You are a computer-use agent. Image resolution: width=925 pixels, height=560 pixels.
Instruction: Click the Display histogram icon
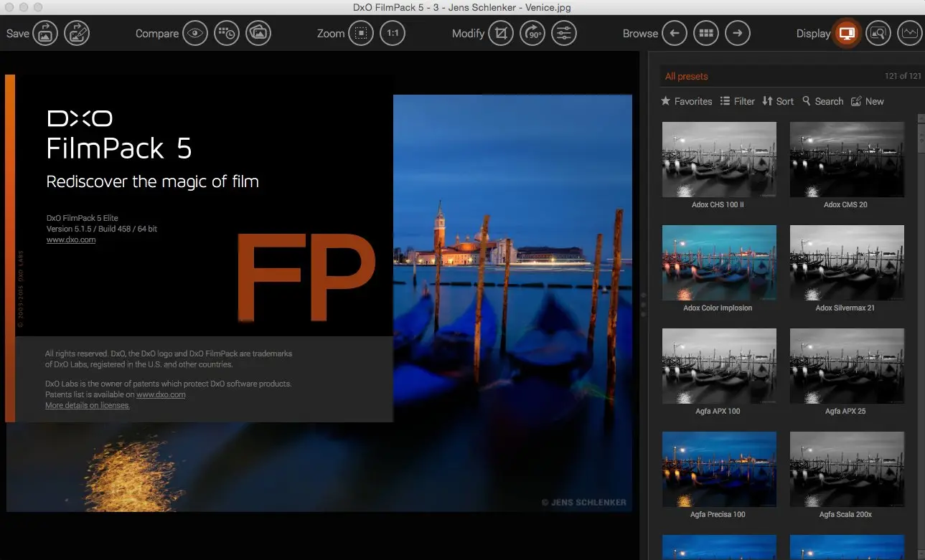click(x=910, y=33)
